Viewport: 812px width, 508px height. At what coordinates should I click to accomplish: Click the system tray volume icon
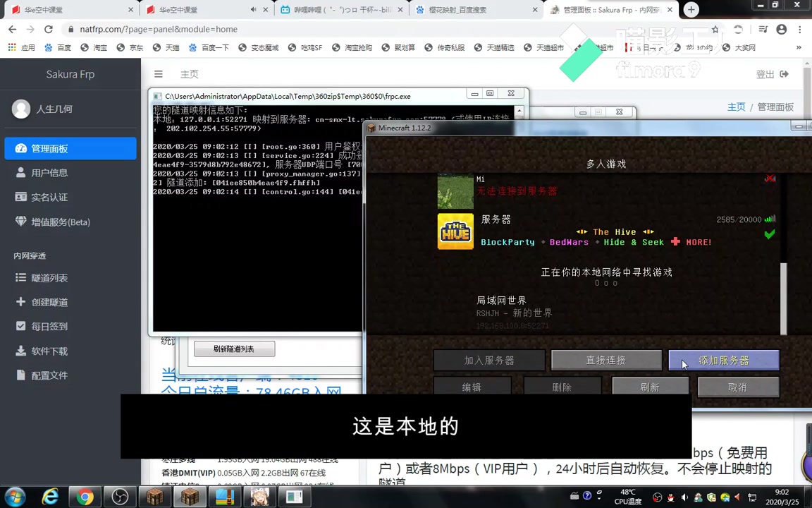(684, 497)
